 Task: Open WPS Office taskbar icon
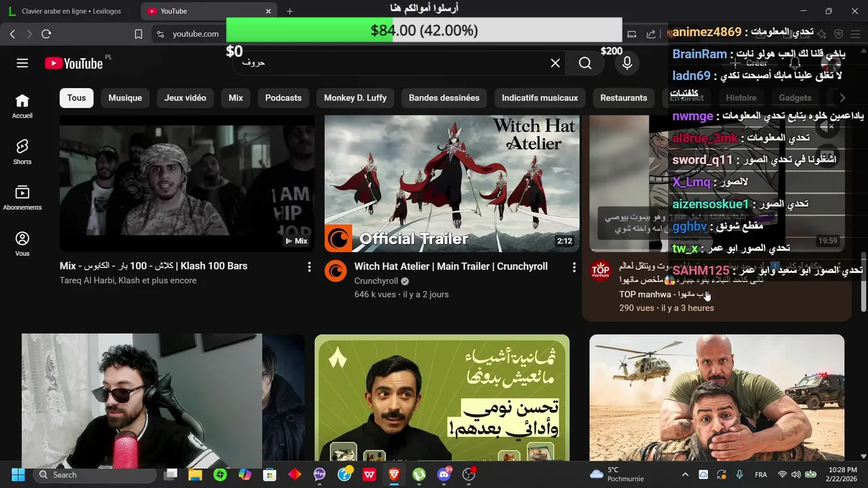pyautogui.click(x=369, y=474)
